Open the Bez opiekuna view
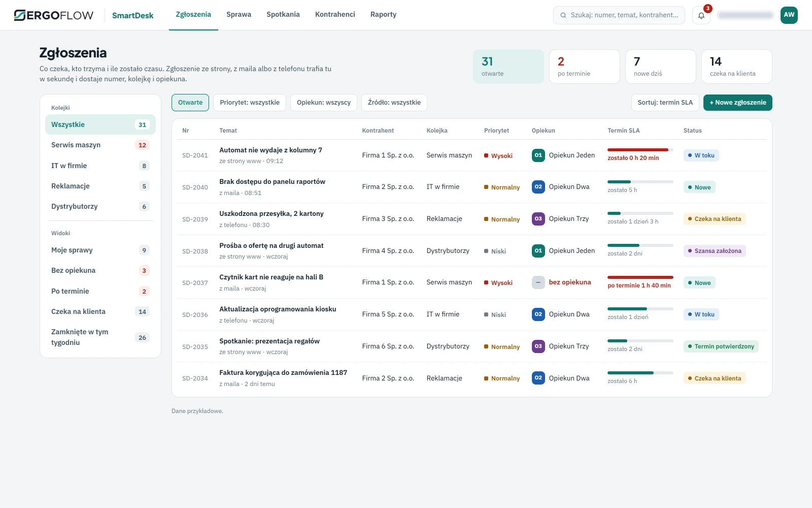The image size is (812, 508). pos(100,270)
